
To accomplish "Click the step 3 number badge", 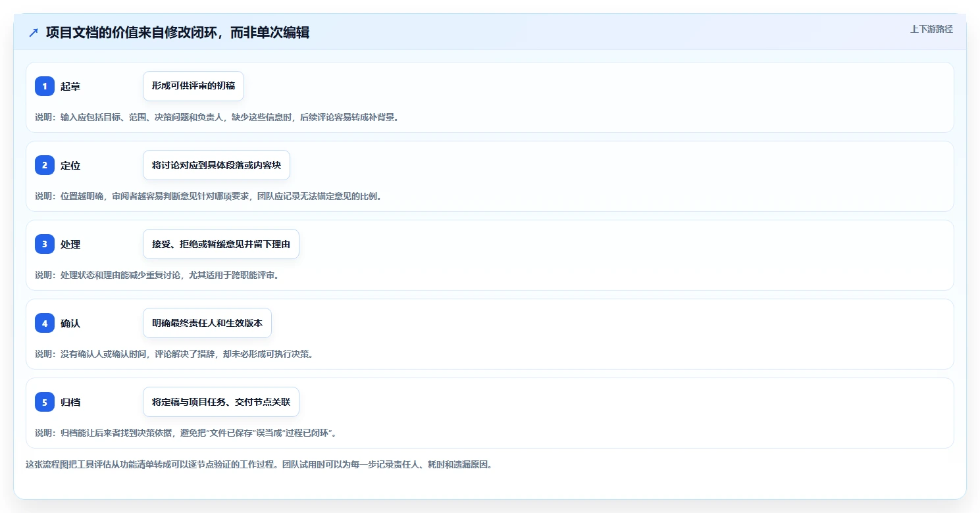I will point(45,244).
